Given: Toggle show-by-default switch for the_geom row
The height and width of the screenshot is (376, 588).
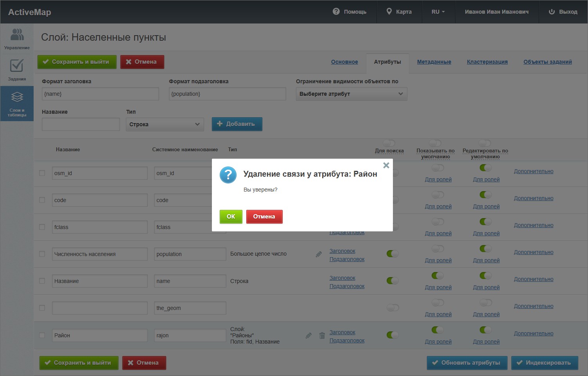Looking at the screenshot, I should tap(437, 303).
